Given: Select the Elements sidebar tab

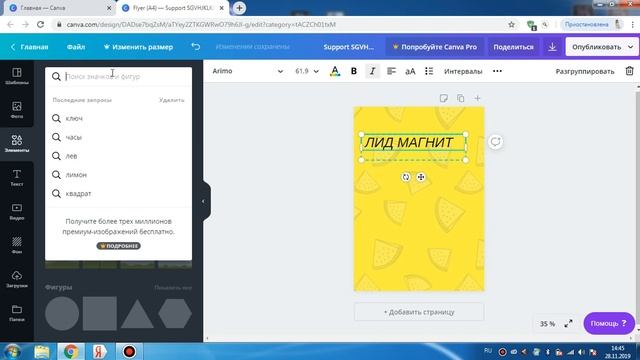Looking at the screenshot, I should [x=17, y=144].
